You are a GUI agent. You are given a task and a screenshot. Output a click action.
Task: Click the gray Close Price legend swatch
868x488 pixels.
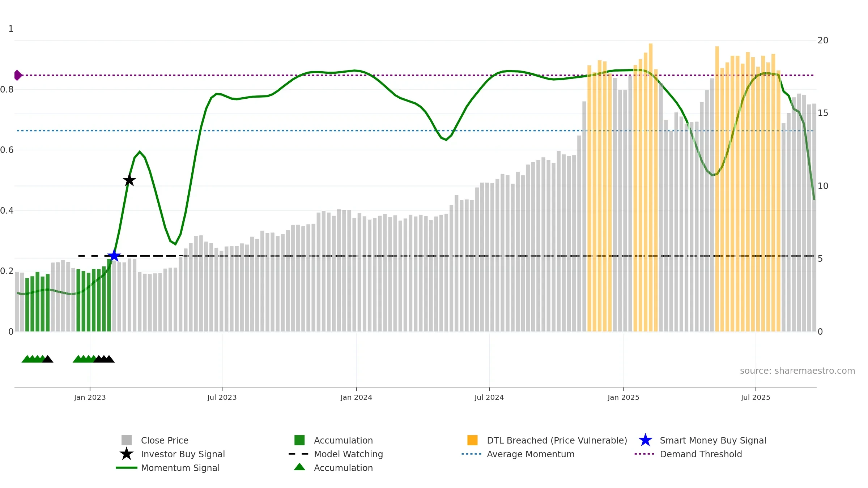126,440
